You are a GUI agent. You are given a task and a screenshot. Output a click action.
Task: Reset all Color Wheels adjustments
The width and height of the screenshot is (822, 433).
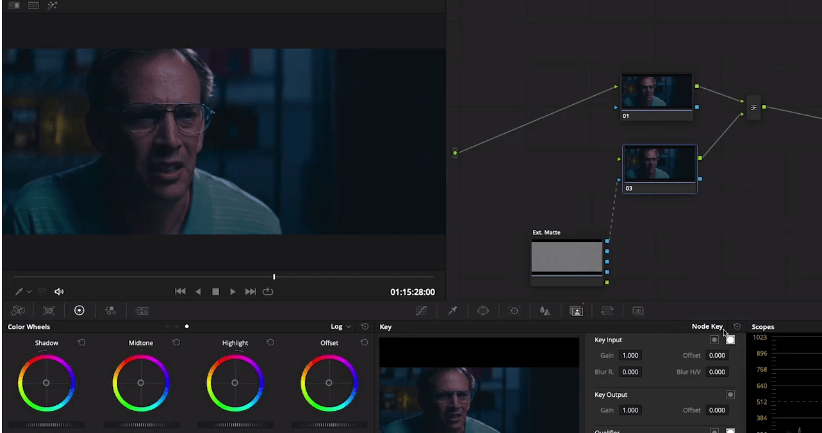365,327
